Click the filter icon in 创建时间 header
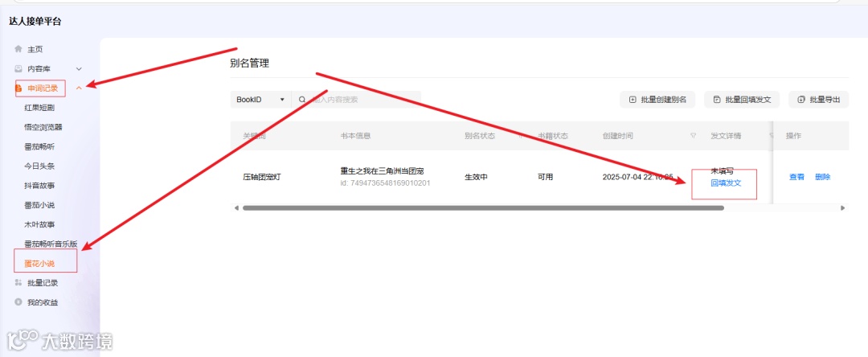Viewport: 868px width, 357px height. pos(693,136)
